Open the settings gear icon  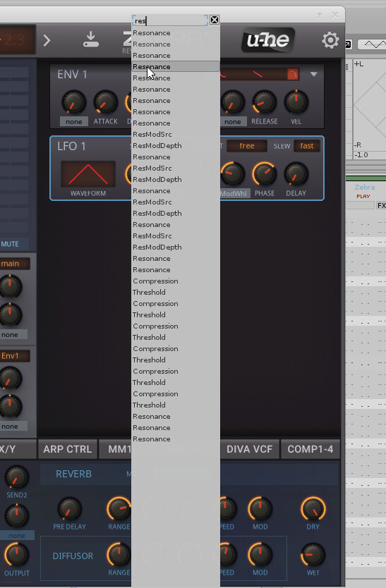tap(330, 40)
